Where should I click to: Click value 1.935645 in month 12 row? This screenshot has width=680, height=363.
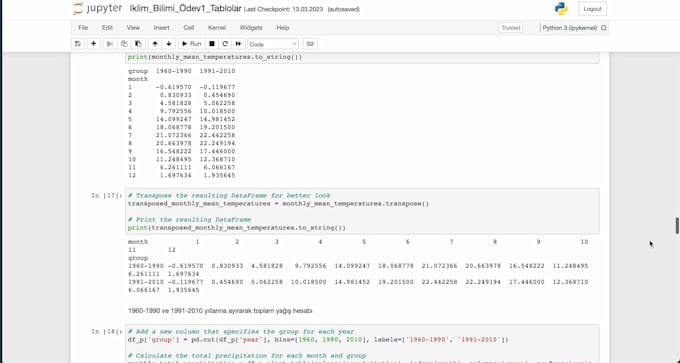coord(219,176)
